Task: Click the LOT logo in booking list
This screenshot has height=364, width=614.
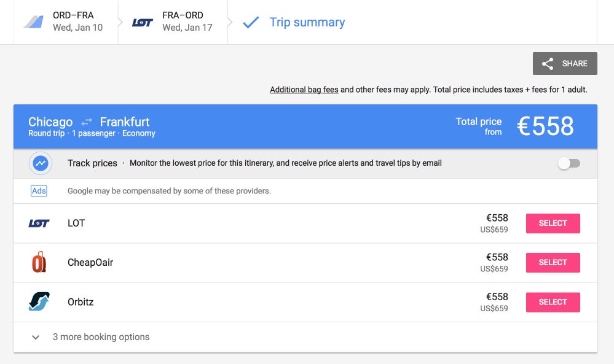Action: point(39,223)
